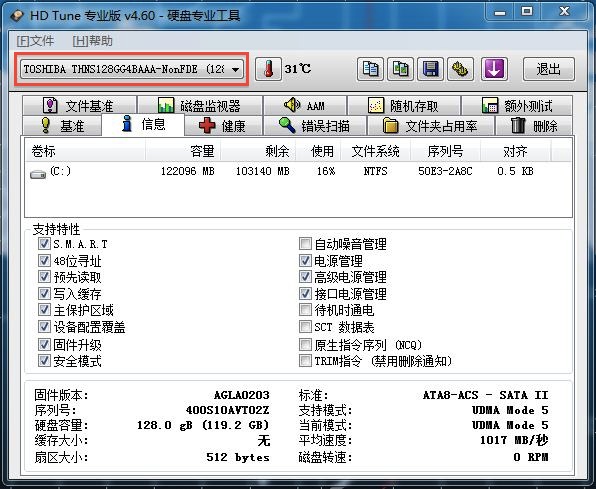The width and height of the screenshot is (596, 489).
Task: Open the [F]文件 menu
Action: 35,41
